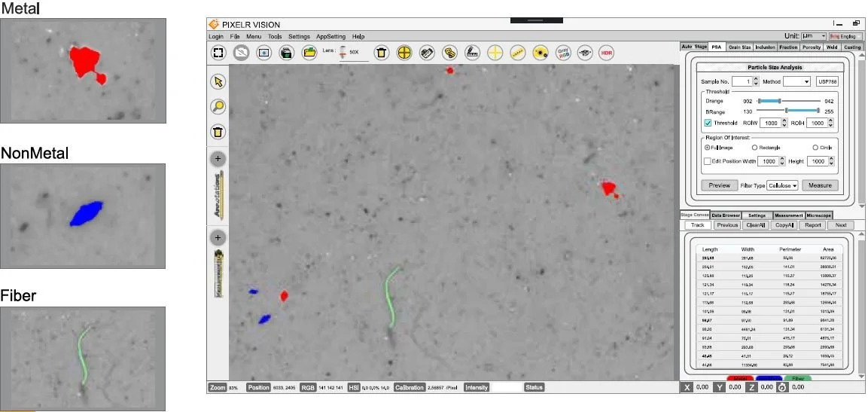The image size is (868, 412).
Task: Click the dark crosshair circle icon
Action: [x=405, y=53]
